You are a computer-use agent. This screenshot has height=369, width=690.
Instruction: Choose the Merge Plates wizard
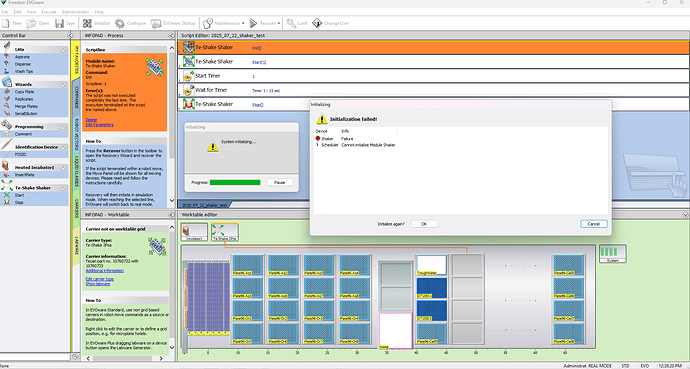(x=26, y=106)
